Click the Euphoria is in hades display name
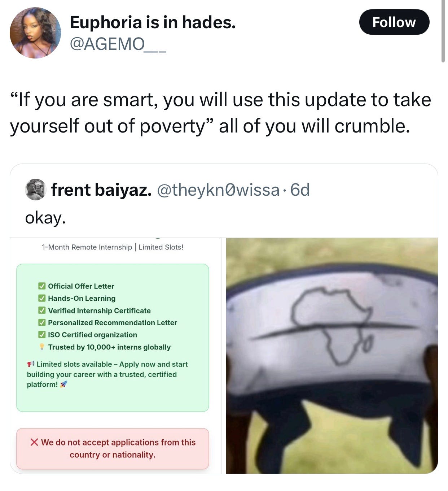 coord(153,22)
